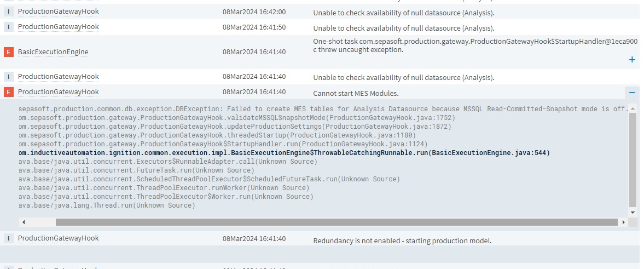Click the red E icon for Cannot start MES Modules

pos(8,92)
